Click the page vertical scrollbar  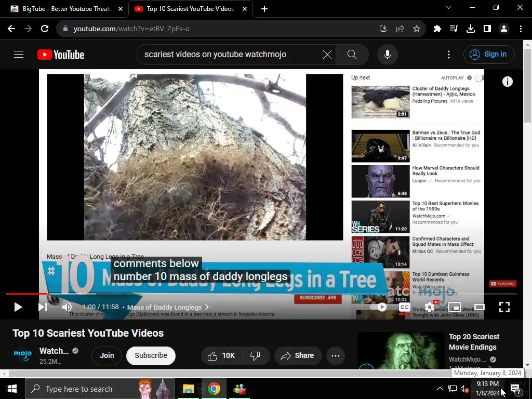click(528, 86)
